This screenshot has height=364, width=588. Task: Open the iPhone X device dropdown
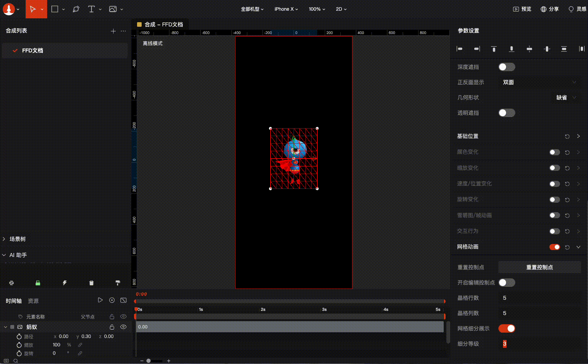[286, 9]
